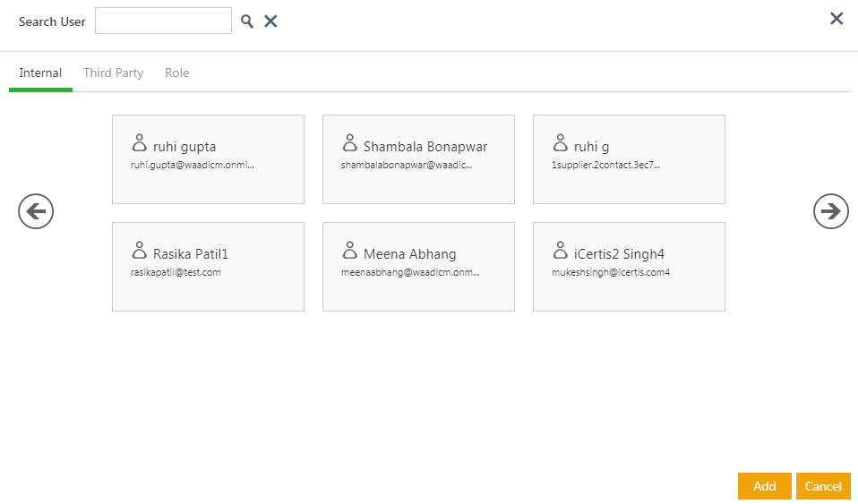Click the person icon beside iCertis2 Singh4
The width and height of the screenshot is (858, 504).
561,251
